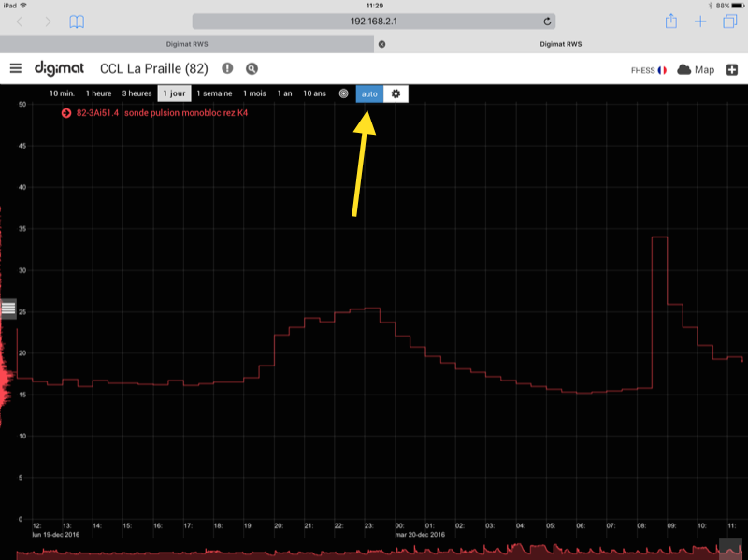Screen dimensions: 748x560
Task: Click the 09: hour axis label
Action: tap(671, 525)
